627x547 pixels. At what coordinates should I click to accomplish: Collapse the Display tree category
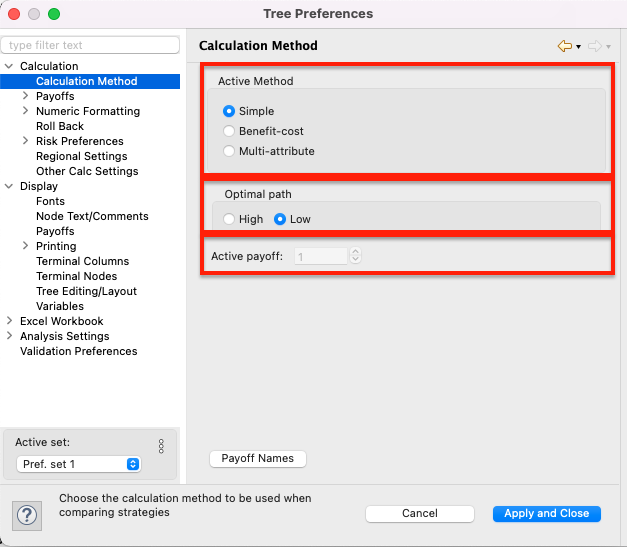point(9,186)
